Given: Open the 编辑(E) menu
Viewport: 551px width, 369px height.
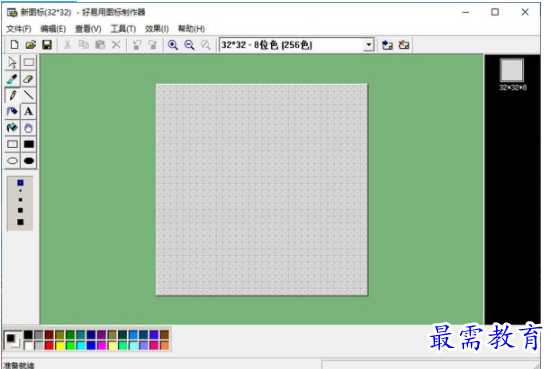Looking at the screenshot, I should coord(53,29).
